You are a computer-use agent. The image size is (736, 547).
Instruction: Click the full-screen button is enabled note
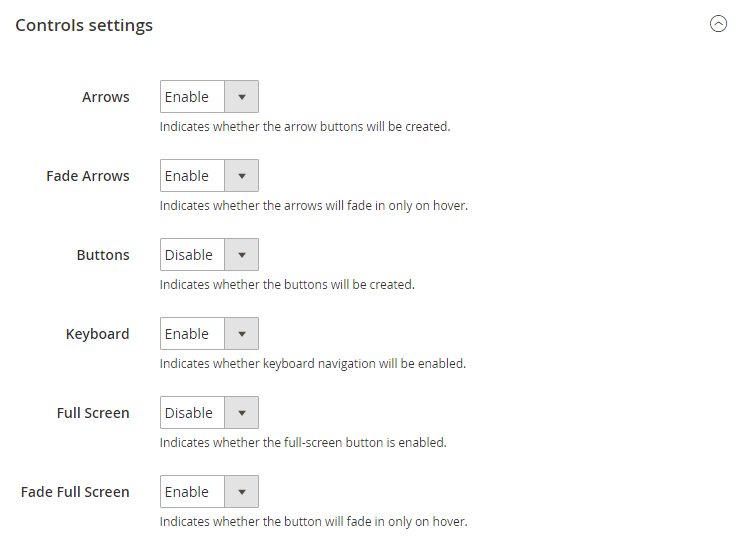[303, 443]
